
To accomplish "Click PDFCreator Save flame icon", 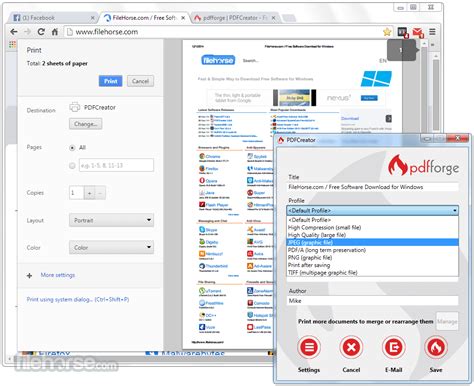I will coord(436,347).
